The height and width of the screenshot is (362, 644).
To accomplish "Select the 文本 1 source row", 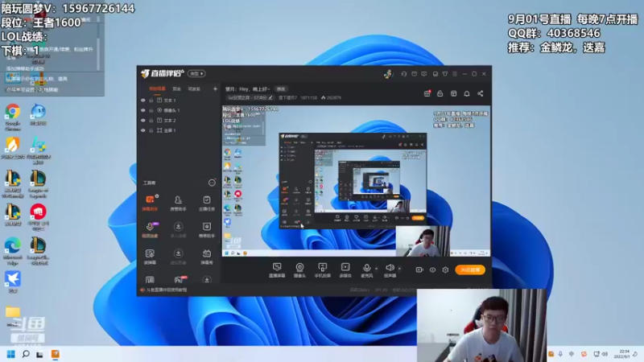I will 179,100.
